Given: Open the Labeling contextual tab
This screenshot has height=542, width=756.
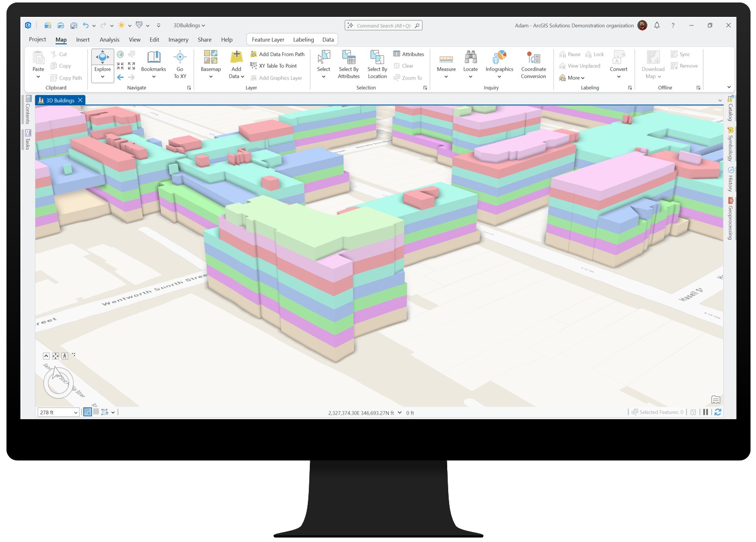Looking at the screenshot, I should pos(303,39).
